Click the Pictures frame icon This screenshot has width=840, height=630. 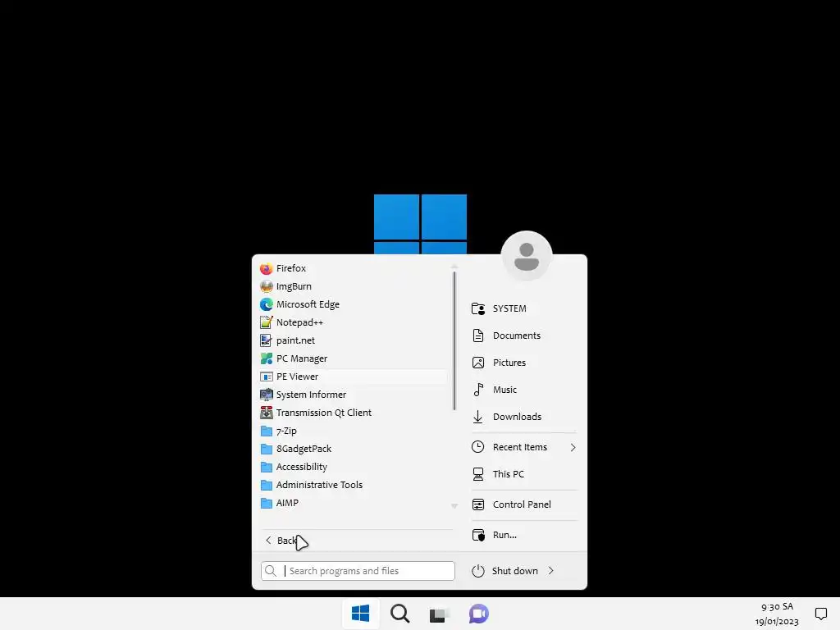tap(478, 363)
